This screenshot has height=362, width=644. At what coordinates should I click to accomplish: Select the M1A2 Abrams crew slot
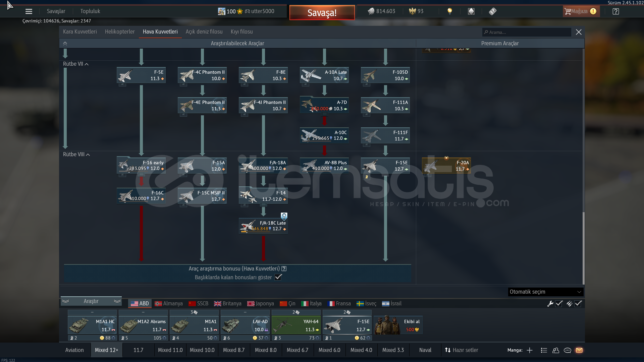[x=143, y=325]
